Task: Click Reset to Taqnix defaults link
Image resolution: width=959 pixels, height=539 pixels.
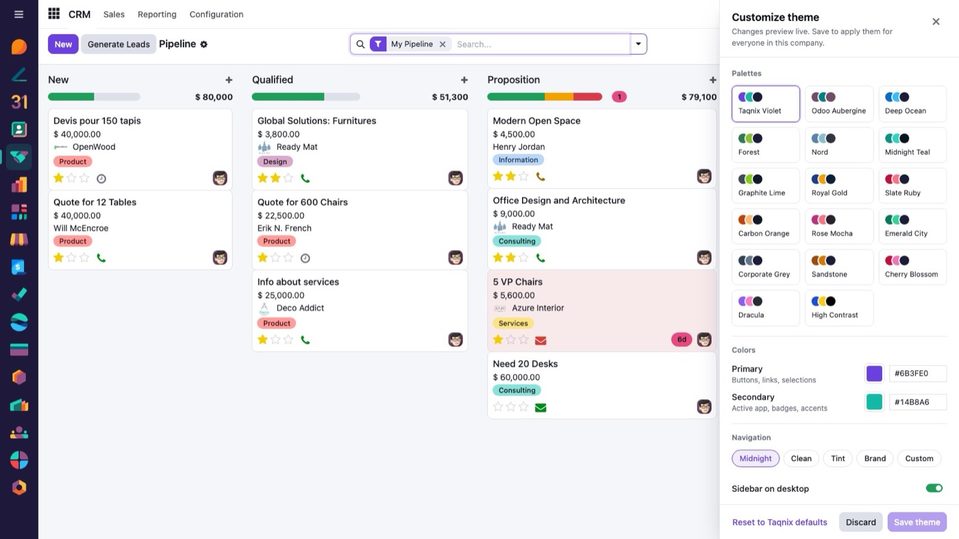Action: pos(780,522)
